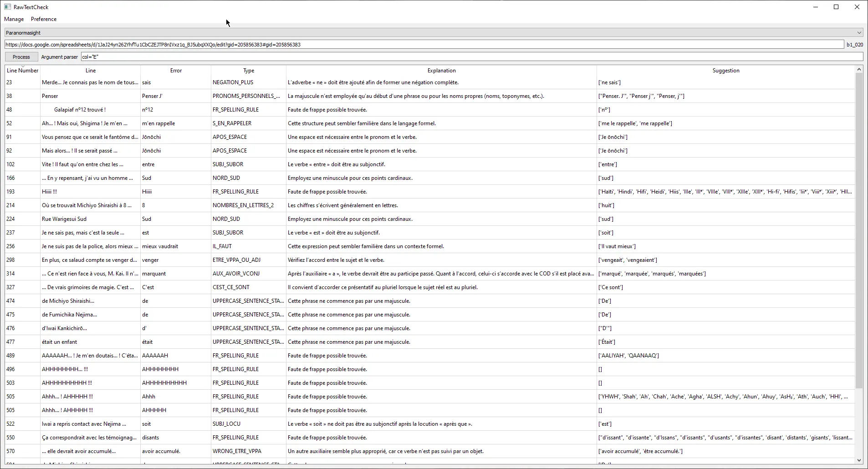Click the RawTextCheck window icon

pyautogui.click(x=7, y=7)
